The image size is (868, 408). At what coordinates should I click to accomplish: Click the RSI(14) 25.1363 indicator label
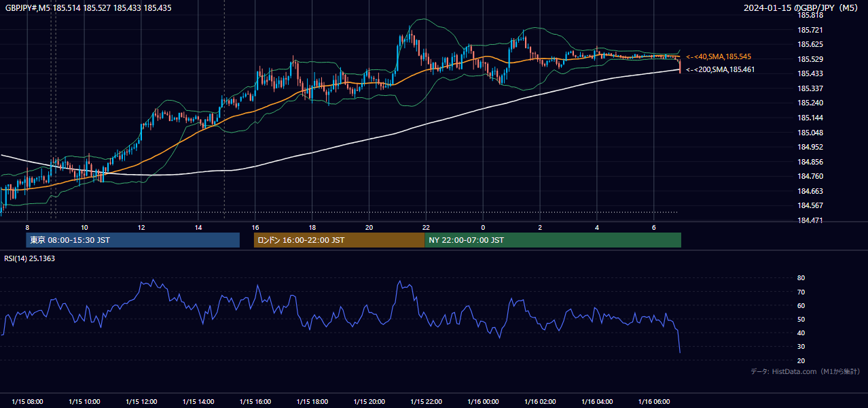30,258
